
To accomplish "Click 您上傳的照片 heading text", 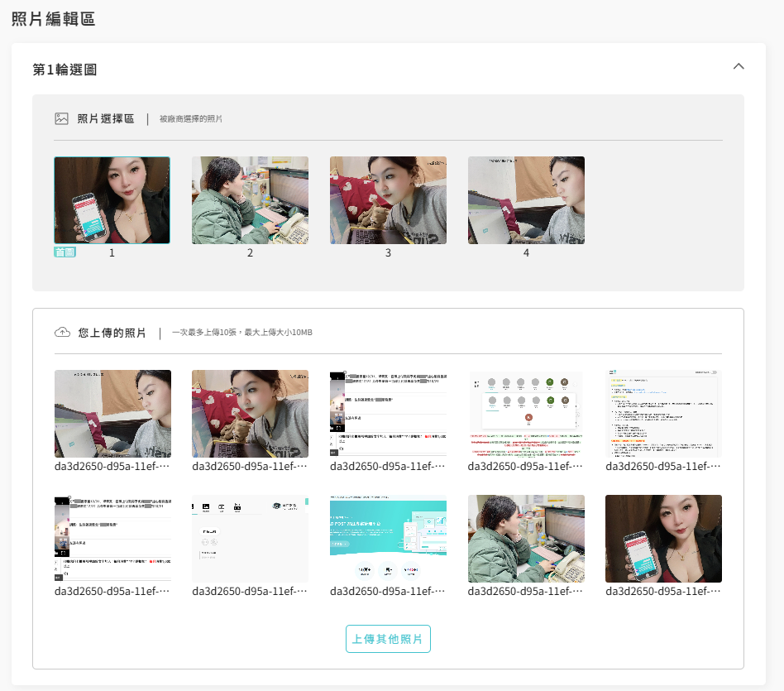I will (112, 333).
